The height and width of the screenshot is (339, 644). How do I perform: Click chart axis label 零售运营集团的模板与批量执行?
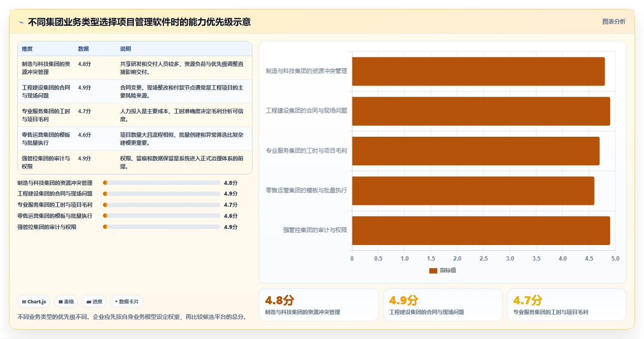click(306, 191)
